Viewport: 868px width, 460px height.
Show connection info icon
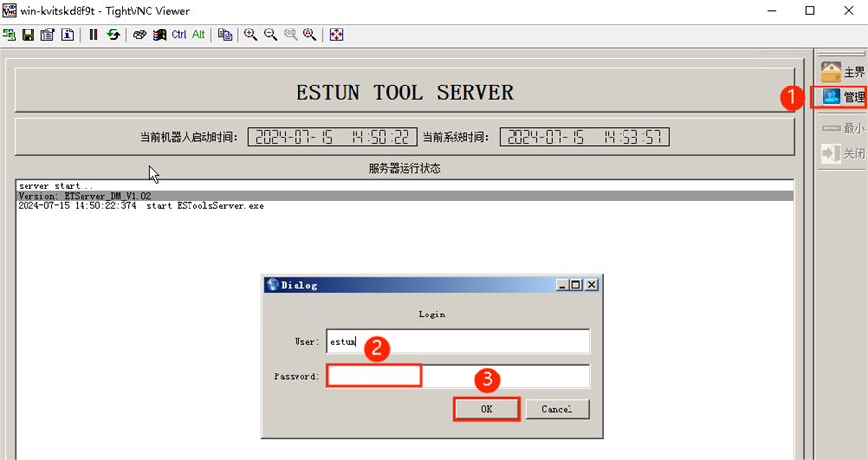pos(67,34)
